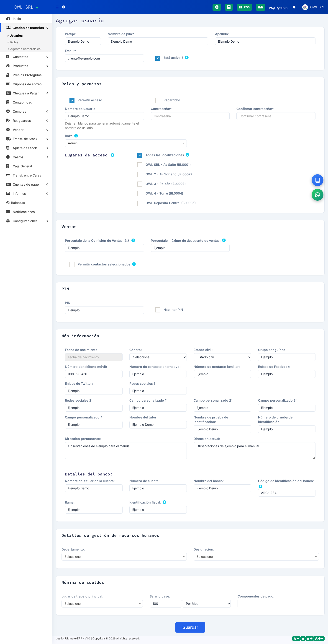Open the Cupones de sorteo menu item
The height and width of the screenshot is (644, 328).
(26, 84)
